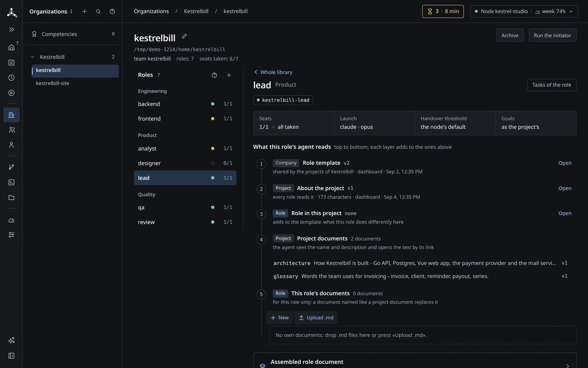Create a New role document
This screenshot has width=588, height=368.
pos(280,318)
